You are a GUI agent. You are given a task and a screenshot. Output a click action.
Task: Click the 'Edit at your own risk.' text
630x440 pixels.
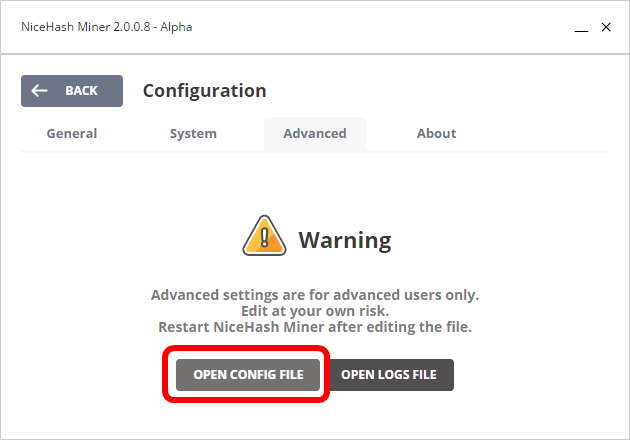(x=315, y=311)
